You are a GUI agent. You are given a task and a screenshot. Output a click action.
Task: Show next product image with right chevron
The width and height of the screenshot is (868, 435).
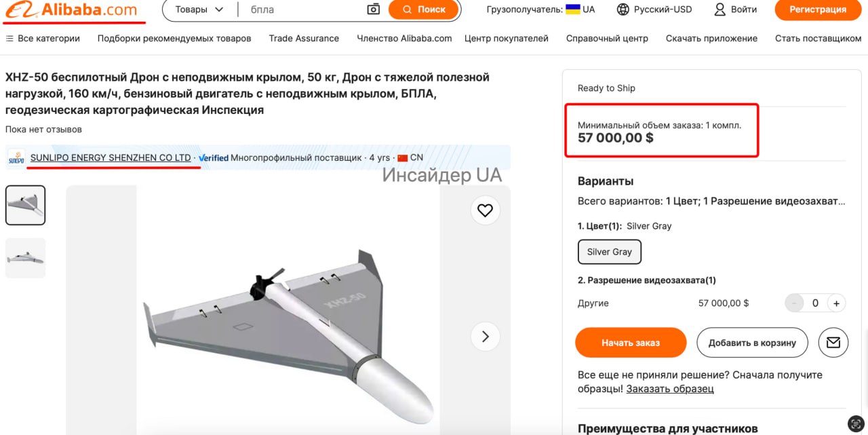point(485,336)
